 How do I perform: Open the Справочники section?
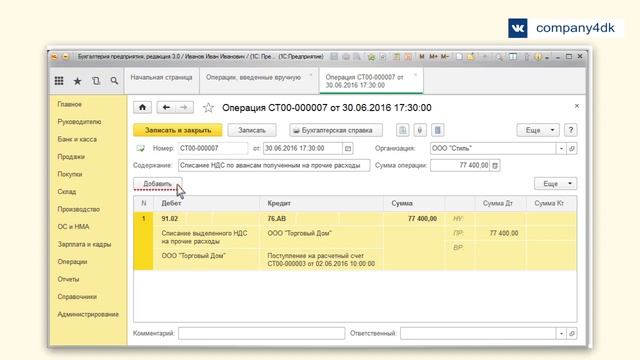click(x=77, y=297)
